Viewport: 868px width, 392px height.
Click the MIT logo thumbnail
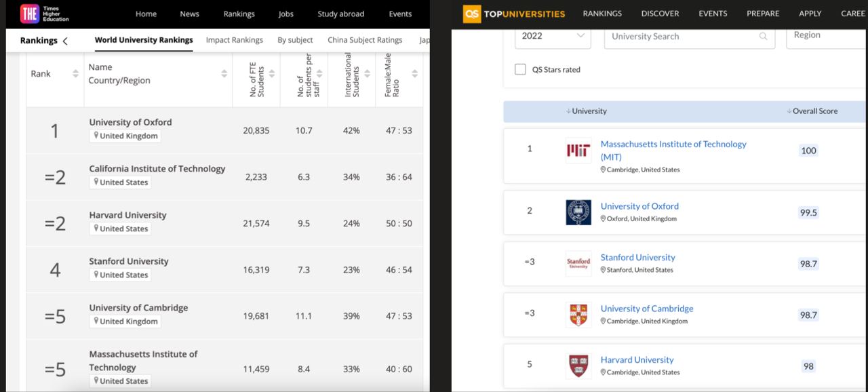point(578,151)
